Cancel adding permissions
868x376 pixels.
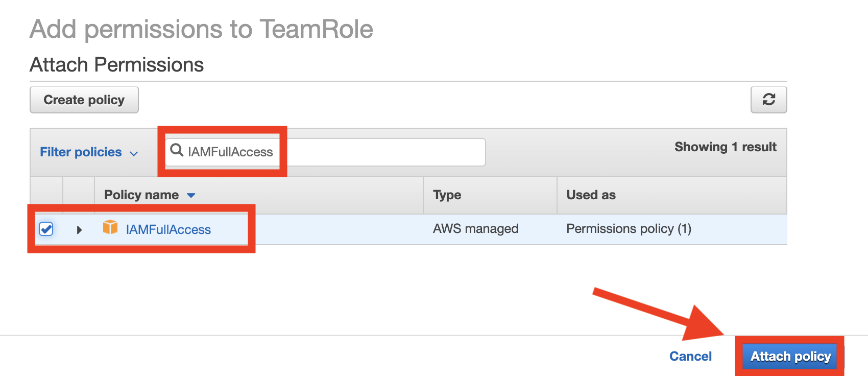tap(690, 356)
